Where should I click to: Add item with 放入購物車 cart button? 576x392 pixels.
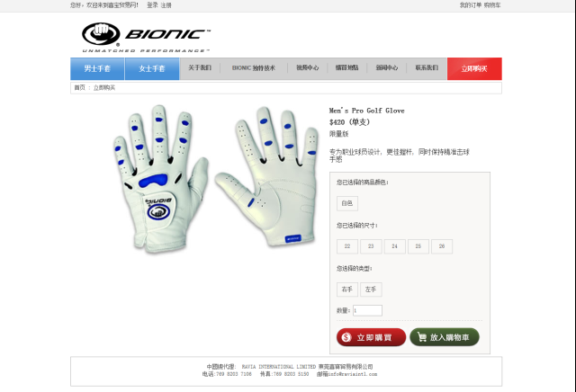[x=445, y=337]
